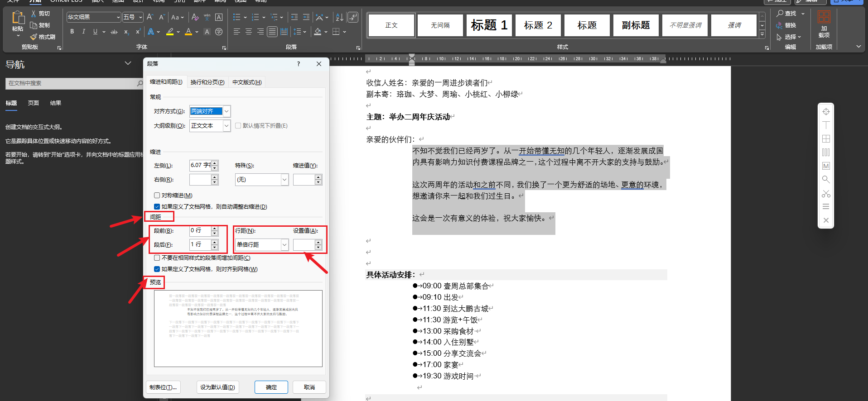Apply orange font color

(188, 32)
